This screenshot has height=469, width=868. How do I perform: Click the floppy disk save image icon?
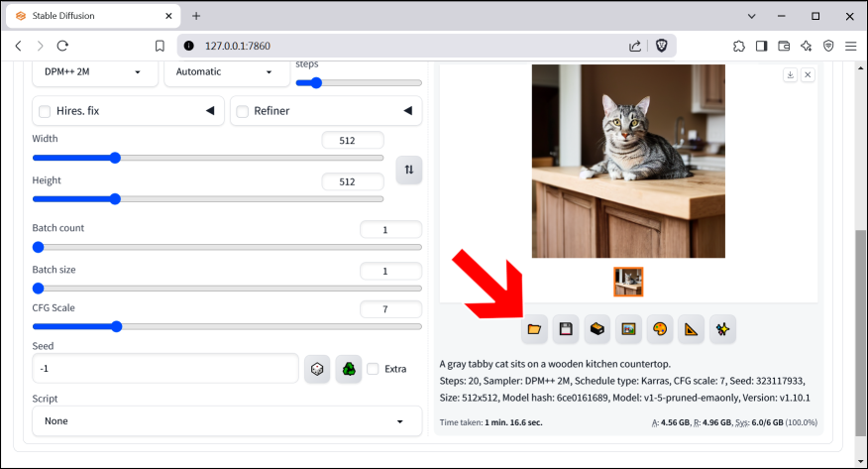(x=566, y=329)
